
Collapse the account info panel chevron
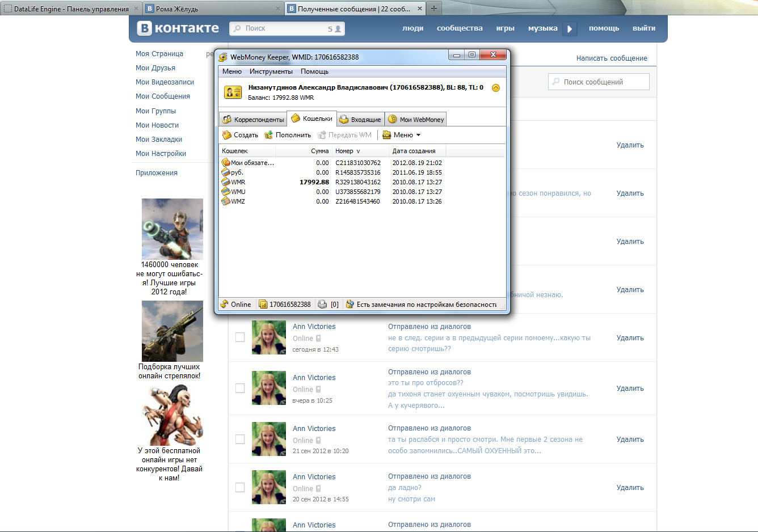point(495,88)
